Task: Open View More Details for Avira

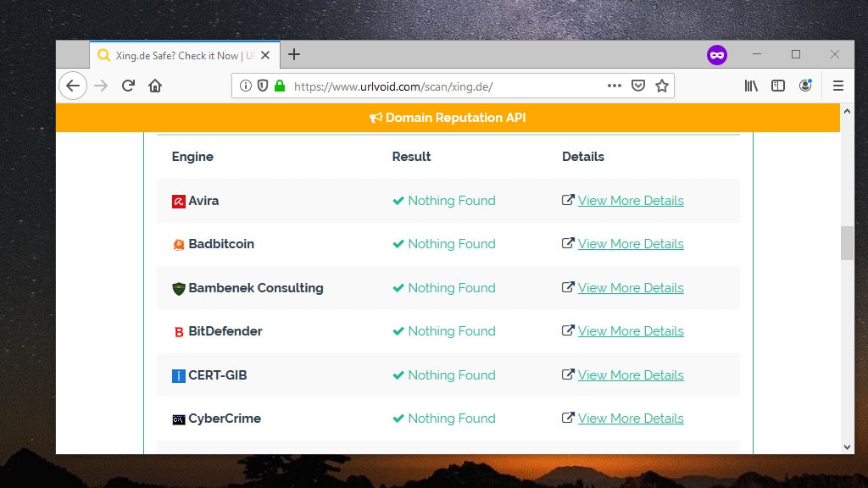Action: [631, 201]
